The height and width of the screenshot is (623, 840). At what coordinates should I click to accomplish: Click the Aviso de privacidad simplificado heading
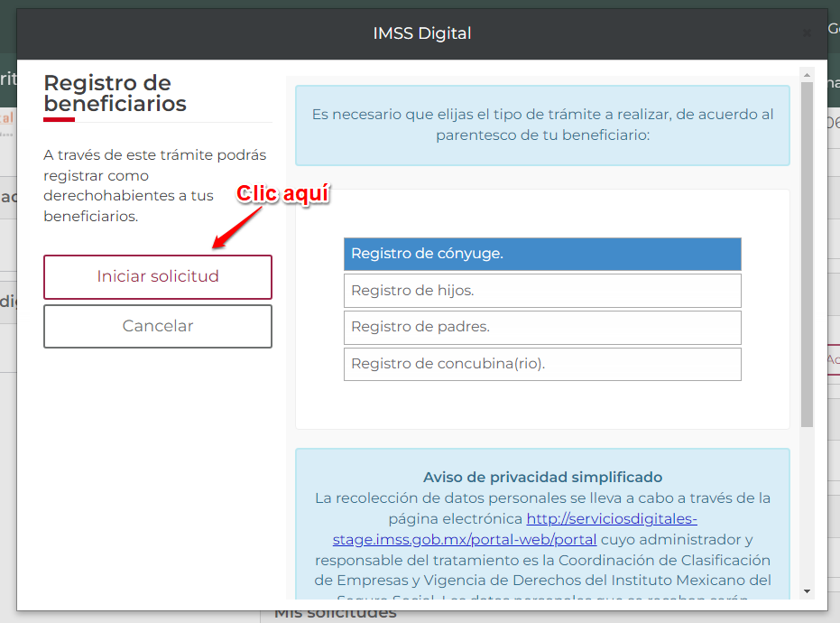pos(542,477)
